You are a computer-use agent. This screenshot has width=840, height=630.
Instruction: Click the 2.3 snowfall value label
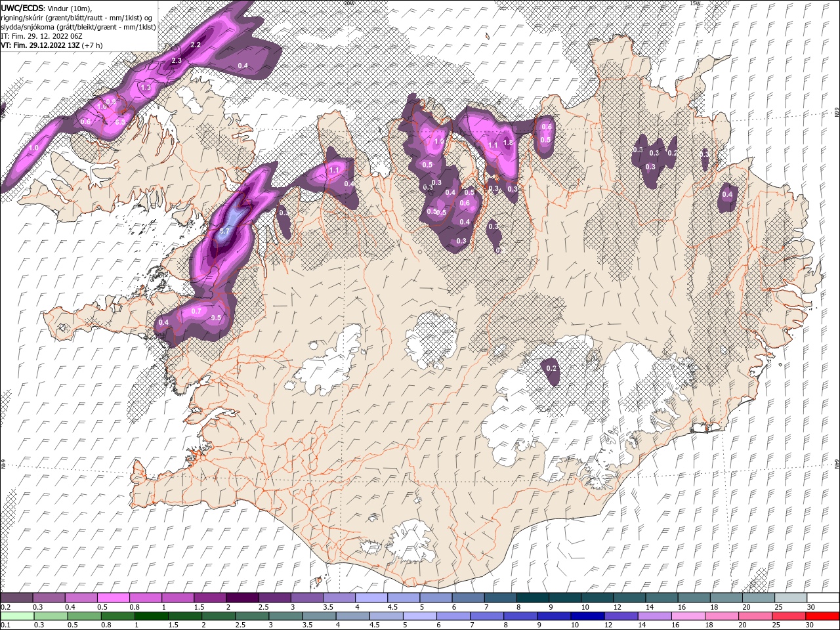click(x=176, y=61)
